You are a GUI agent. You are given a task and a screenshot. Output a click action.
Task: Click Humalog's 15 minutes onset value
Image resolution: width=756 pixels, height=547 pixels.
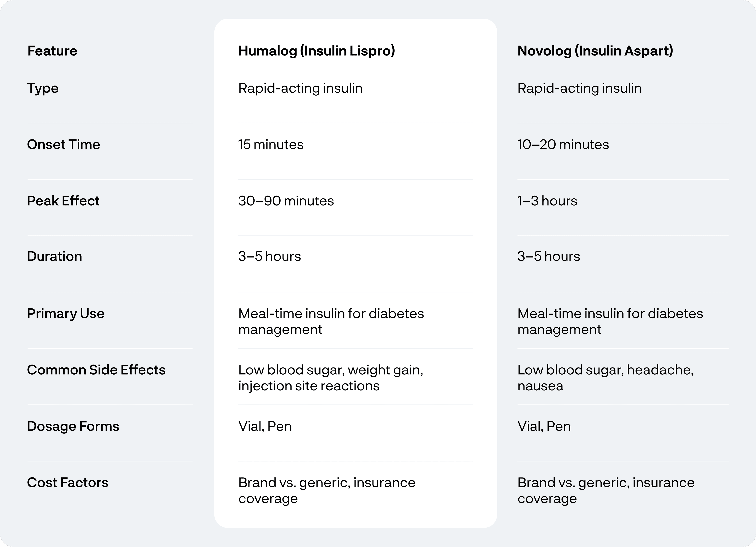click(x=271, y=145)
